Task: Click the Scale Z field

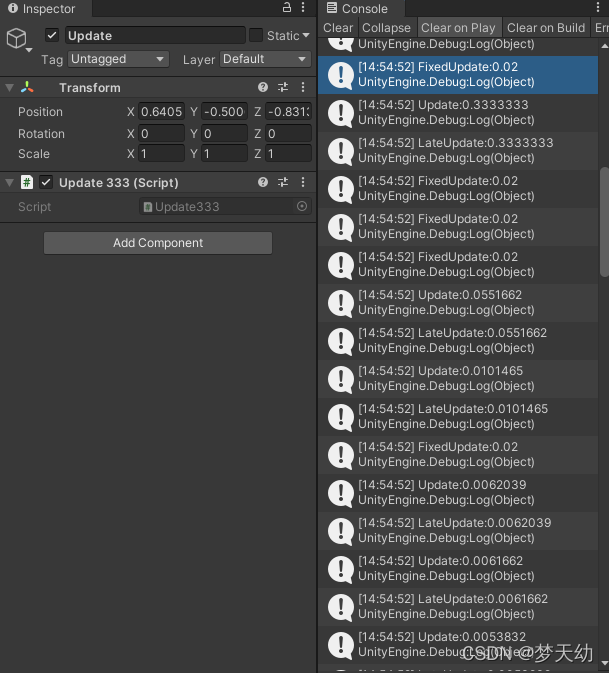Action: [288, 153]
